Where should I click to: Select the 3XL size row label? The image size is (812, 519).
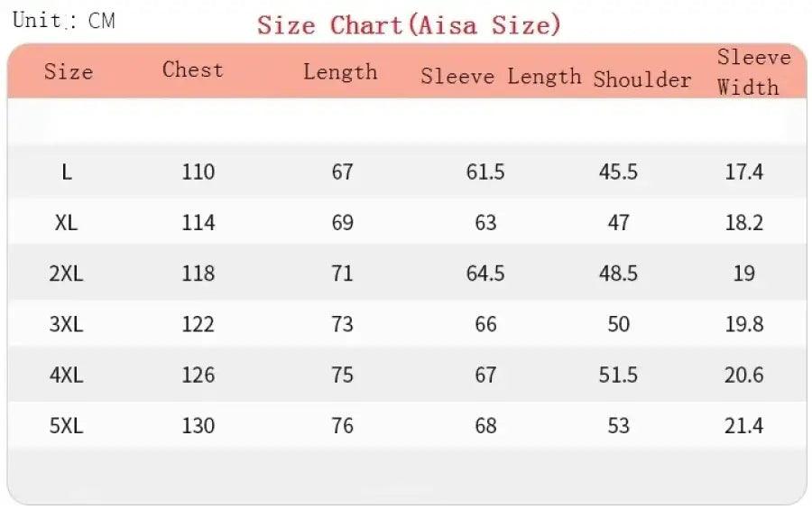pos(66,323)
